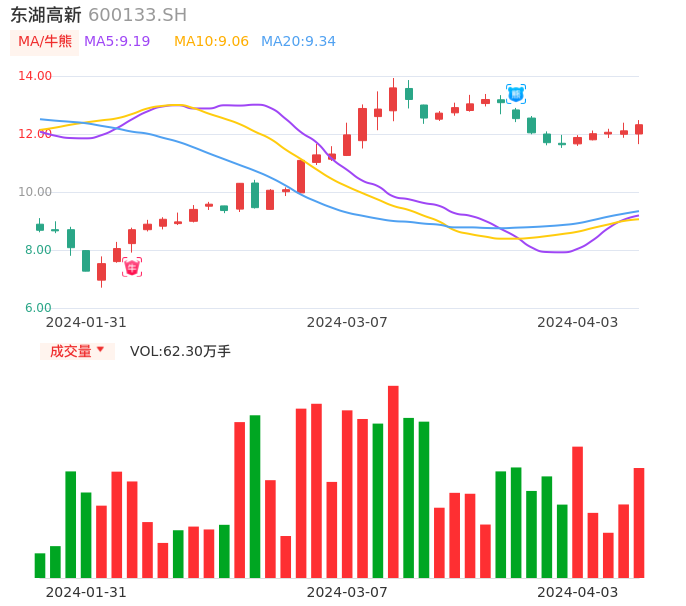Click the rightmost candlestick on the price chart
Image resolution: width=686 pixels, height=606 pixels.
[x=638, y=129]
